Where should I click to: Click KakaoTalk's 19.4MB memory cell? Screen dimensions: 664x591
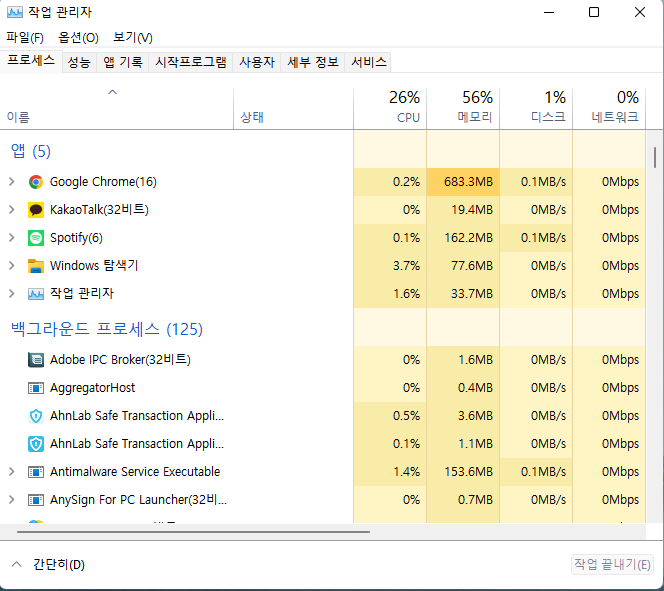(x=463, y=210)
